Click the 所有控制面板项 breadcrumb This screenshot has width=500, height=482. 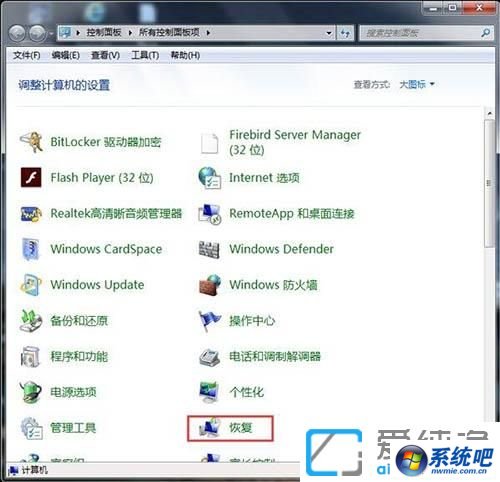169,32
